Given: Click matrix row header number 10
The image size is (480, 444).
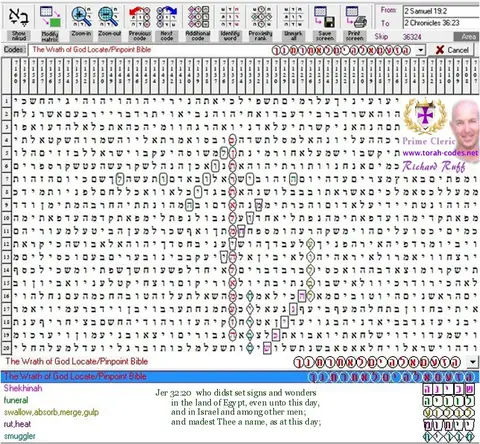Looking at the screenshot, I should point(6,218).
